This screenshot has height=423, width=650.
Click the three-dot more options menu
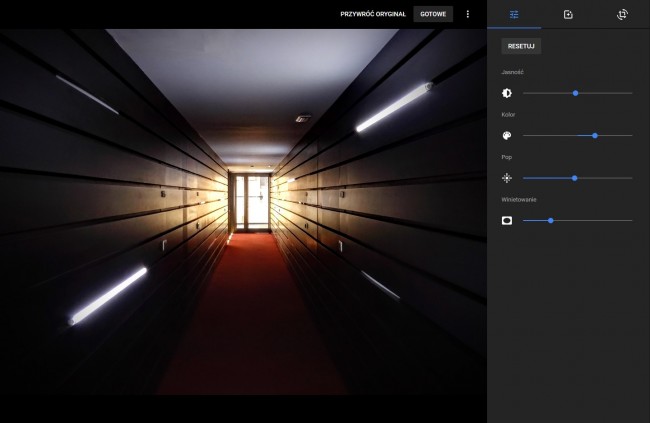pyautogui.click(x=468, y=14)
